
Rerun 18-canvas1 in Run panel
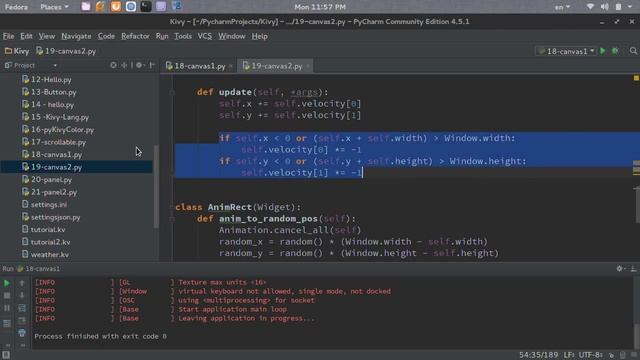point(7,283)
